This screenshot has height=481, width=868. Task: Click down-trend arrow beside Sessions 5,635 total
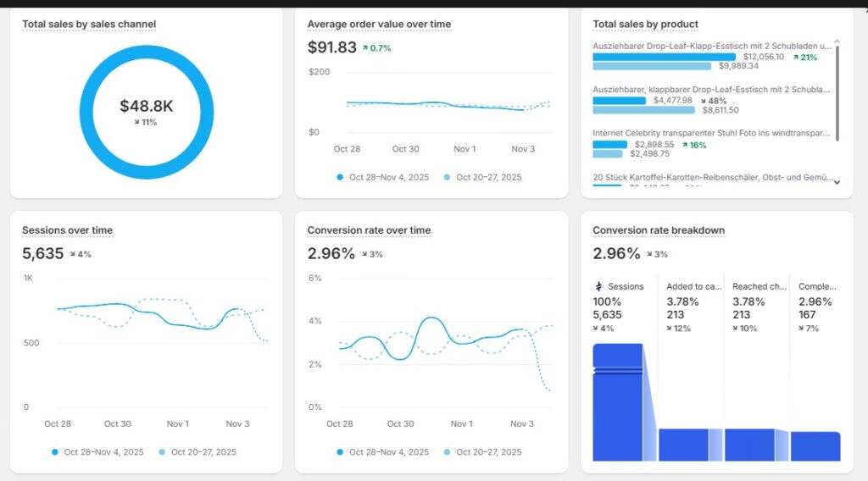(73, 254)
